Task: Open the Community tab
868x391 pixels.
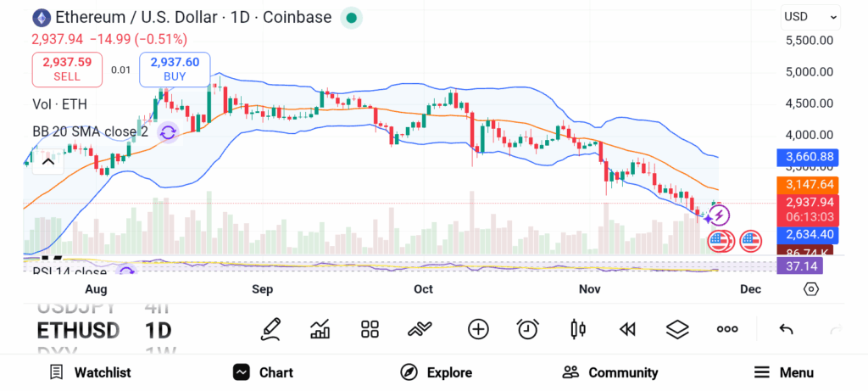Action: [x=610, y=372]
